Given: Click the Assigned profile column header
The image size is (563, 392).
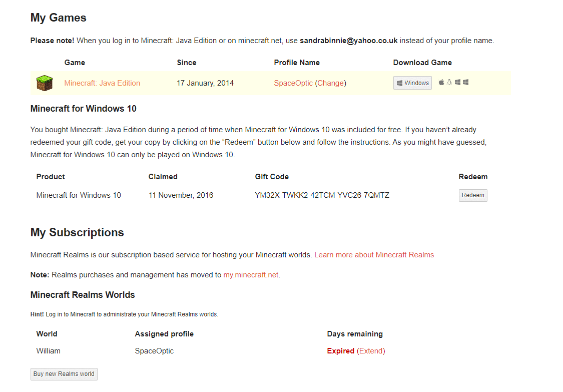Looking at the screenshot, I should pos(164,334).
